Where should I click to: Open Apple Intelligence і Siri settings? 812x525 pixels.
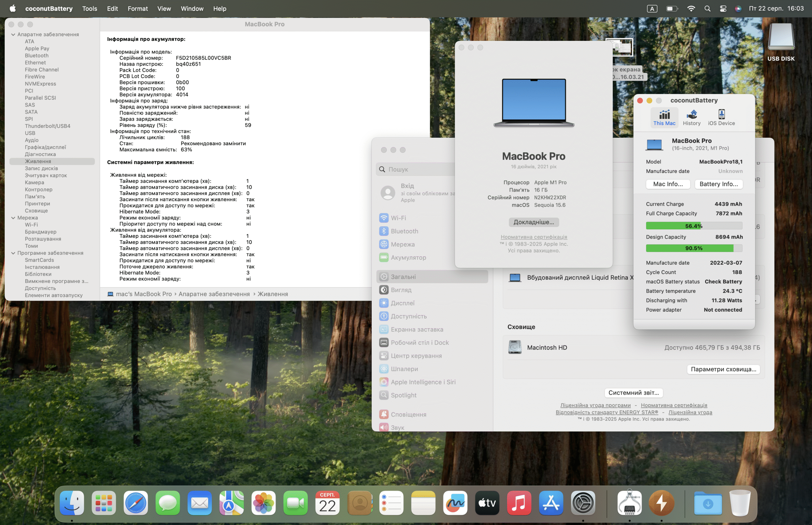pyautogui.click(x=432, y=382)
